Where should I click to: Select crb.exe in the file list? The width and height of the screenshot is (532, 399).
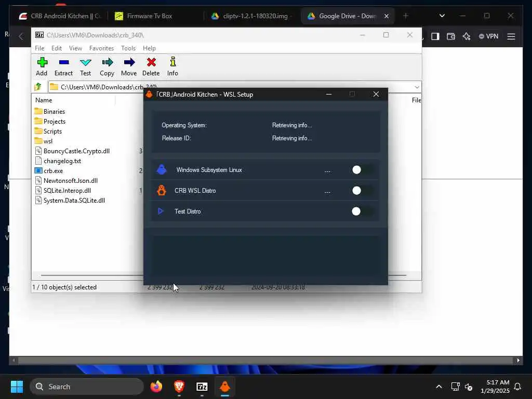click(49, 170)
